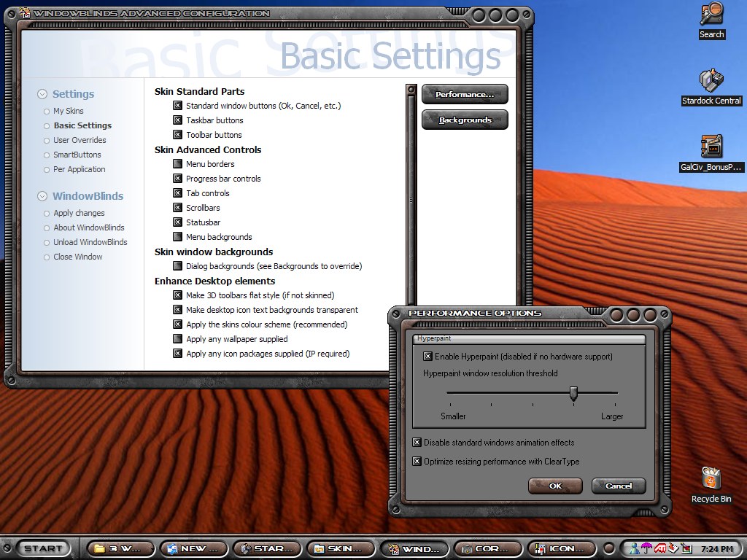The image size is (747, 560).
Task: Switch to the 'NEW...' taskbar button
Action: click(x=196, y=548)
